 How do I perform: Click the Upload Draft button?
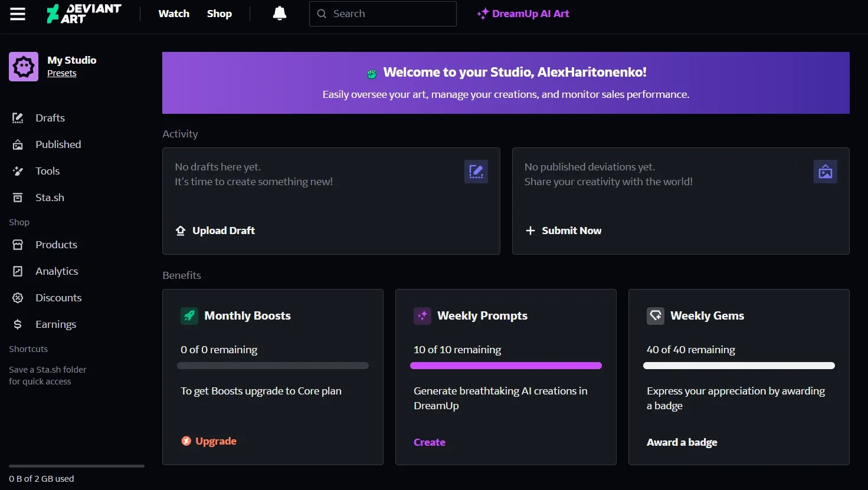(215, 231)
